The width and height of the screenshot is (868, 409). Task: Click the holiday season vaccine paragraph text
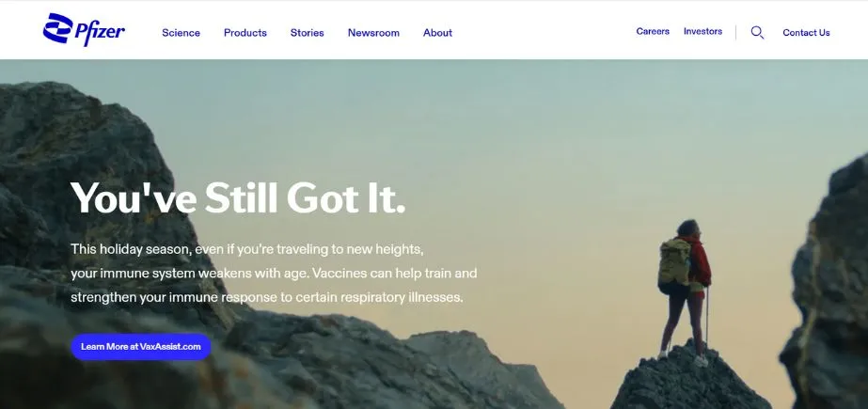pyautogui.click(x=274, y=274)
